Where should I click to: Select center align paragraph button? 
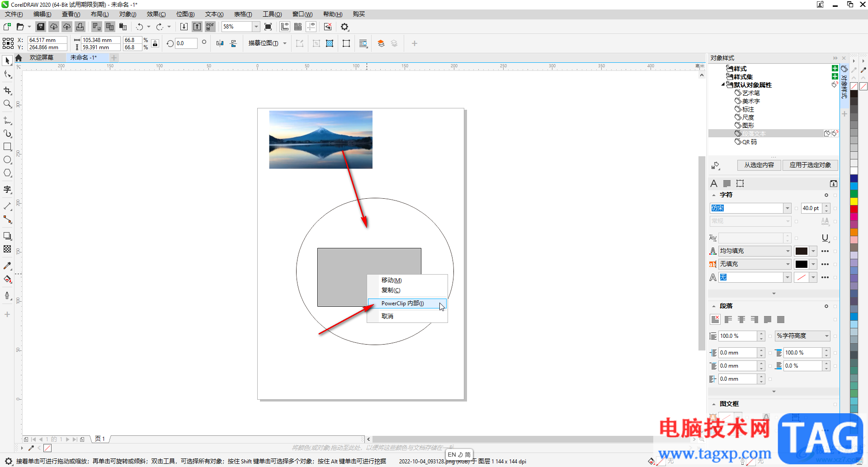(x=741, y=319)
